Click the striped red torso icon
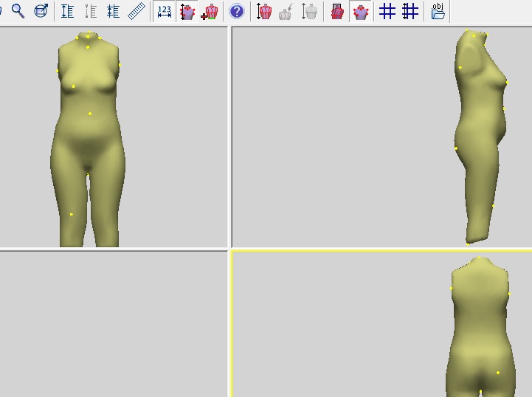Screen dimensions: 532x397 pyautogui.click(x=337, y=11)
